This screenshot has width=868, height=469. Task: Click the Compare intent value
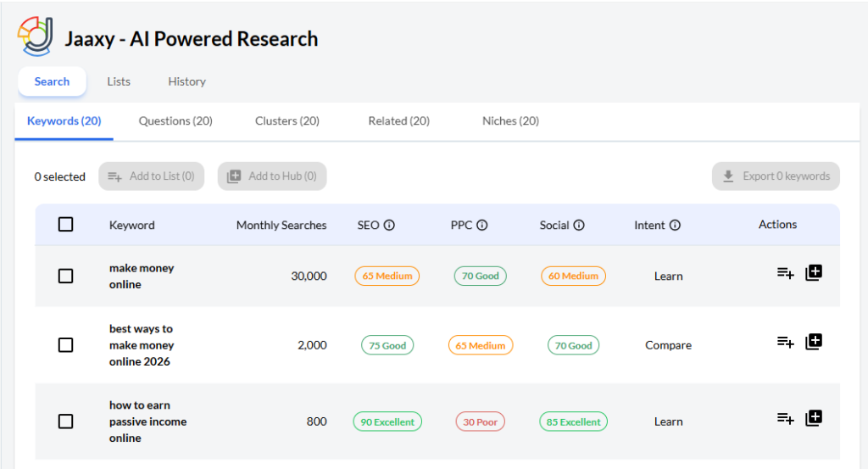click(668, 345)
